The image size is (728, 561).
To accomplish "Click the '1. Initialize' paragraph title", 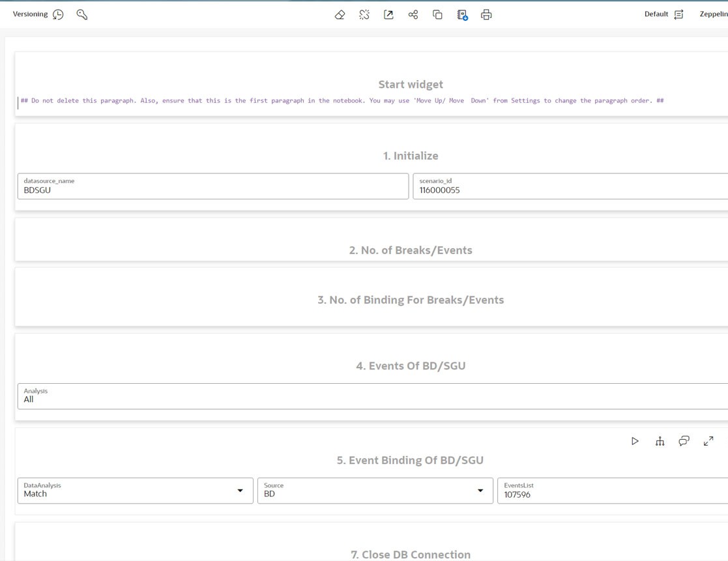I will (411, 156).
